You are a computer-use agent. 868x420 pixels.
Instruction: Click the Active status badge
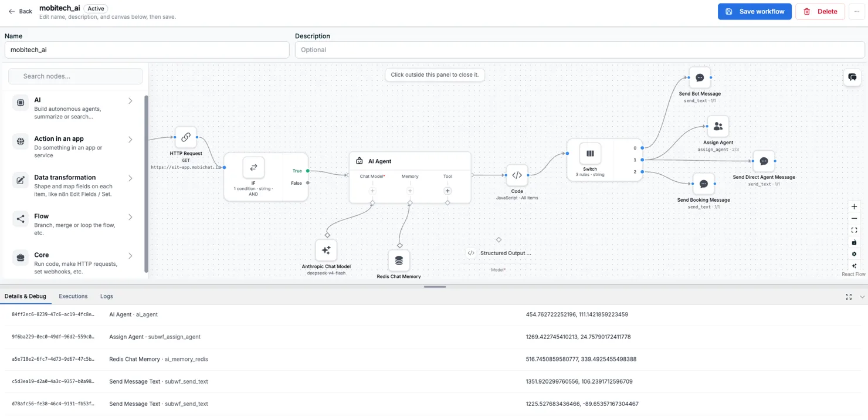(96, 8)
